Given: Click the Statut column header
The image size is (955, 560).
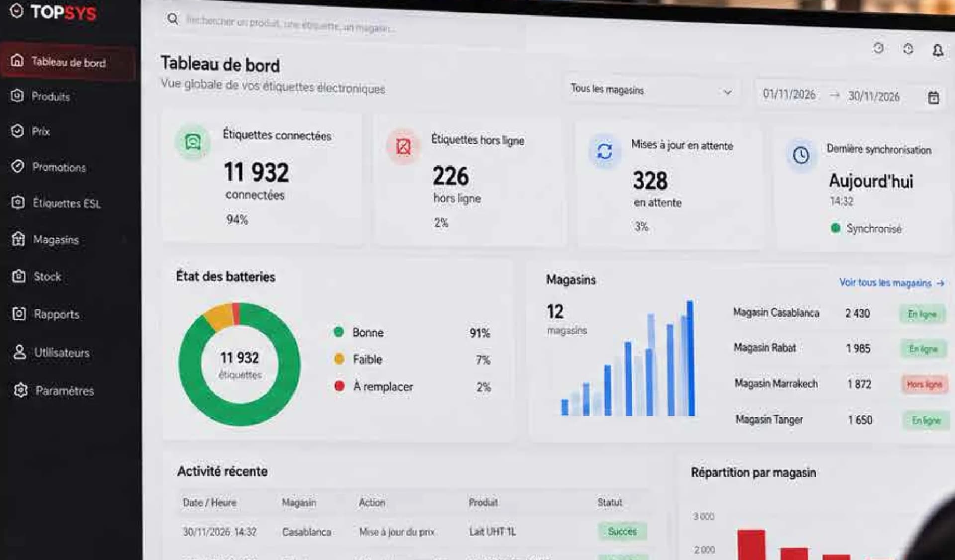Looking at the screenshot, I should 610,502.
